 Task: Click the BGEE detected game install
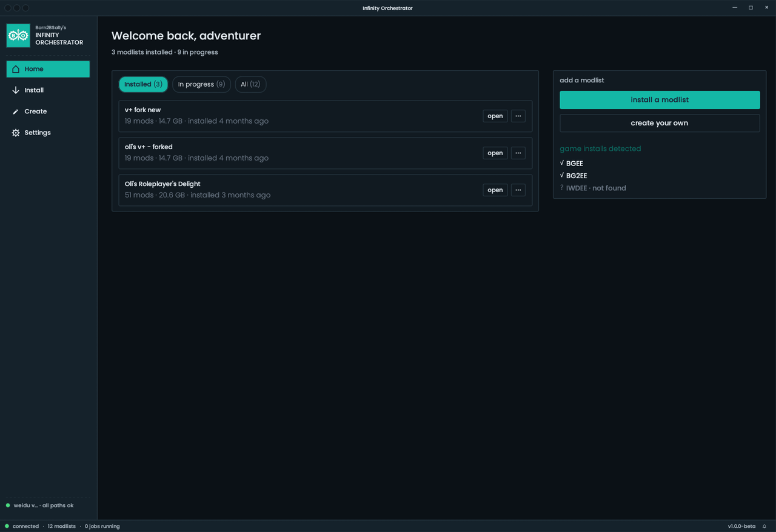571,164
